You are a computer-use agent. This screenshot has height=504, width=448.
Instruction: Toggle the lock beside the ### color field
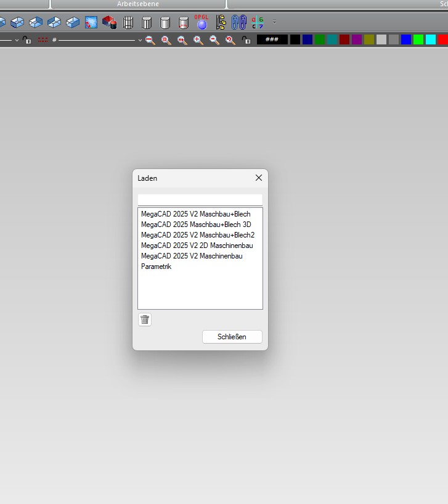[x=246, y=40]
